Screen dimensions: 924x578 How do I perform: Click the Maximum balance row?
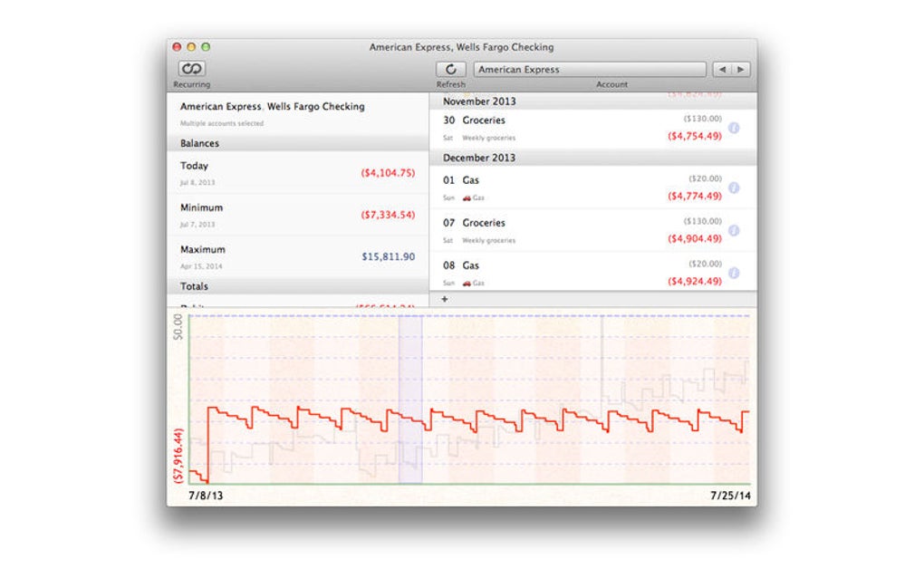(x=298, y=256)
